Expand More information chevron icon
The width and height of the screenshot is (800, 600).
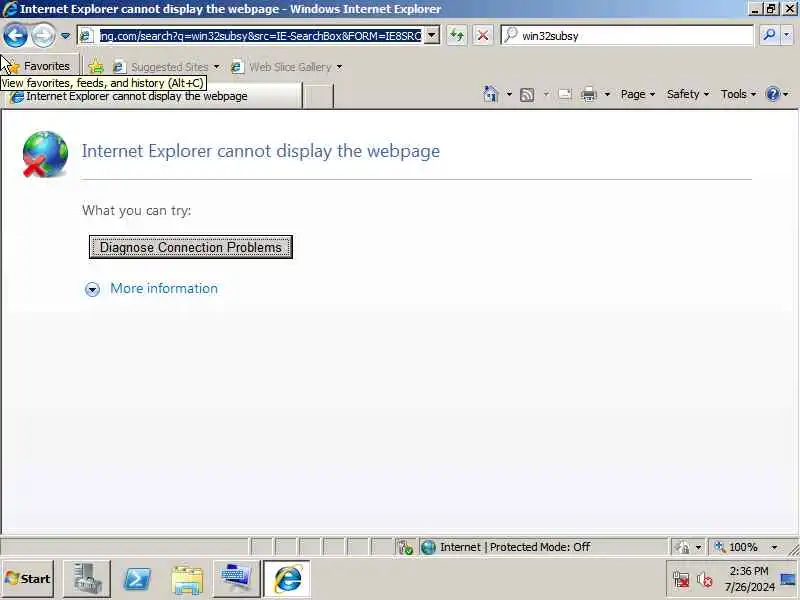tap(92, 289)
